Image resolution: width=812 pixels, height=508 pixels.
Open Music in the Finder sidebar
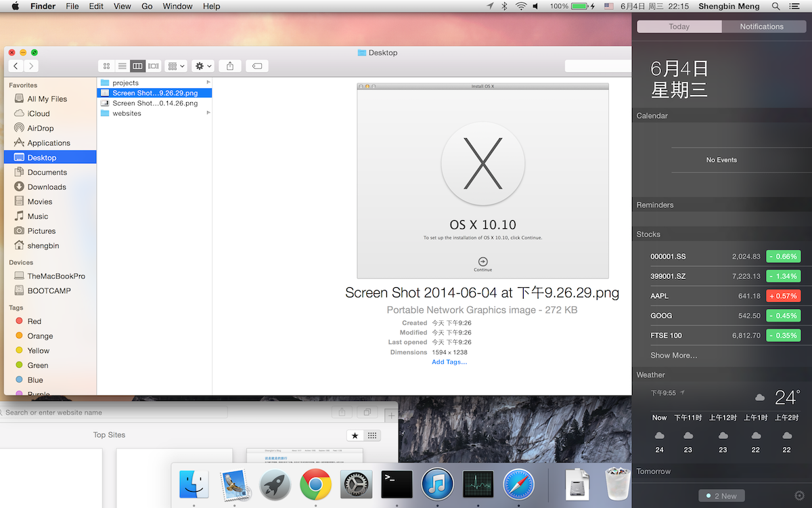[x=50, y=216]
